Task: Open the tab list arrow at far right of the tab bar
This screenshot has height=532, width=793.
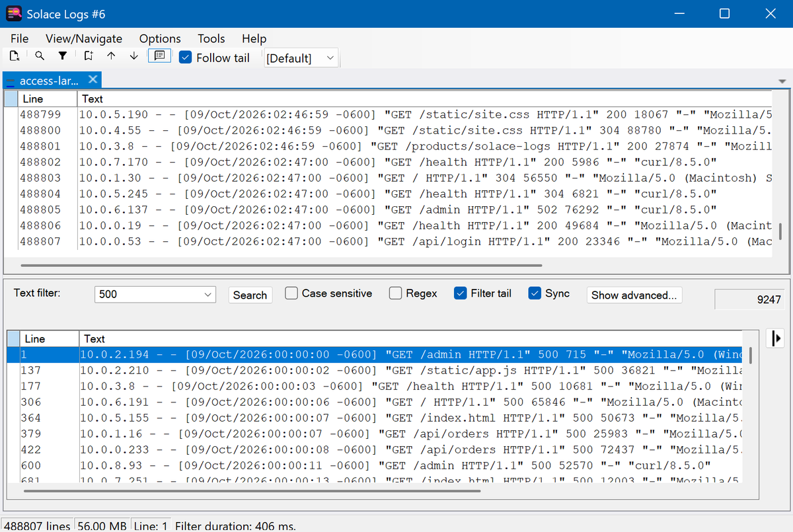Action: [x=783, y=81]
